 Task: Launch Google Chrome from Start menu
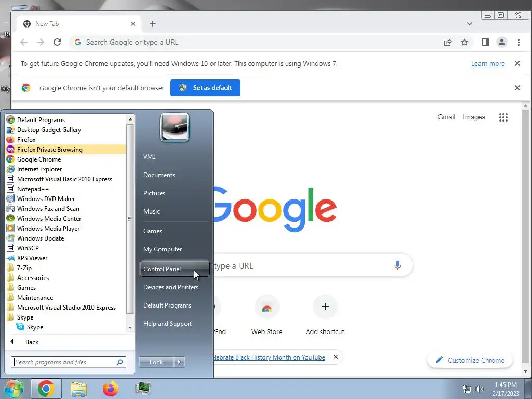click(x=65, y=159)
